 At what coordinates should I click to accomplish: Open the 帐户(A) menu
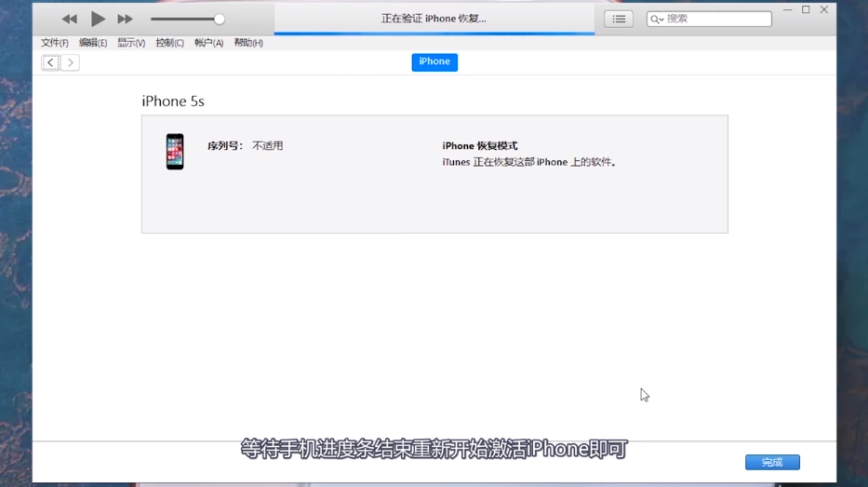coord(208,43)
